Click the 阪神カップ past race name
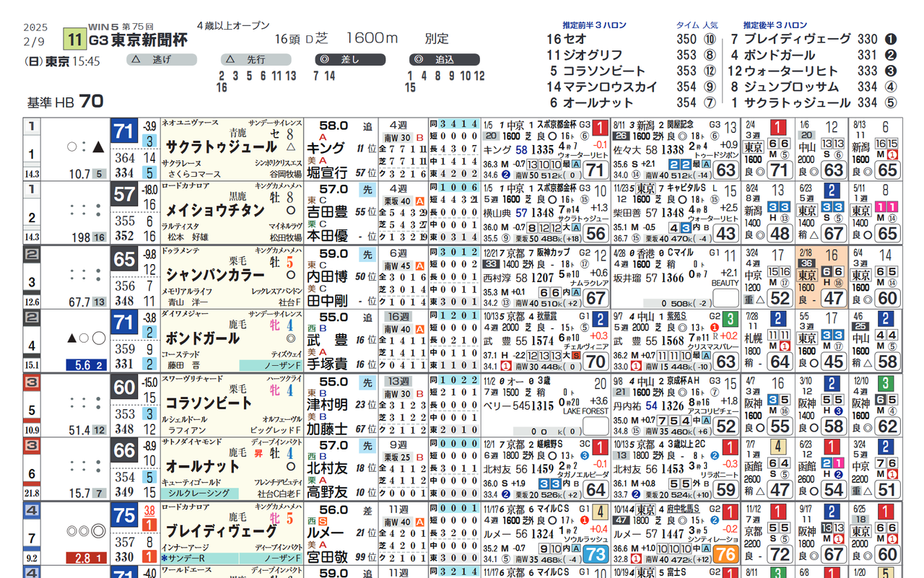 click(553, 253)
